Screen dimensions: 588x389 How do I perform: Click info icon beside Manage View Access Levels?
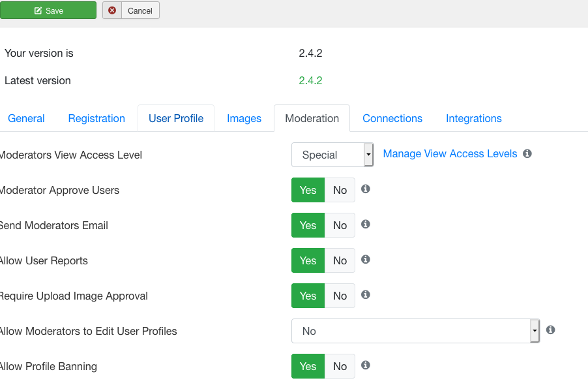[x=527, y=153]
